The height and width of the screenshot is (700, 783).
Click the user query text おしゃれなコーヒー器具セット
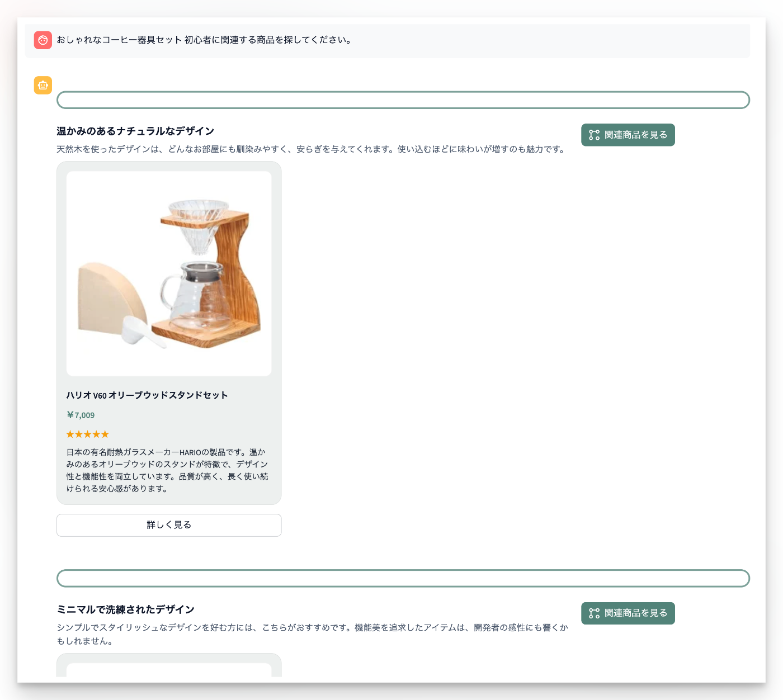119,40
